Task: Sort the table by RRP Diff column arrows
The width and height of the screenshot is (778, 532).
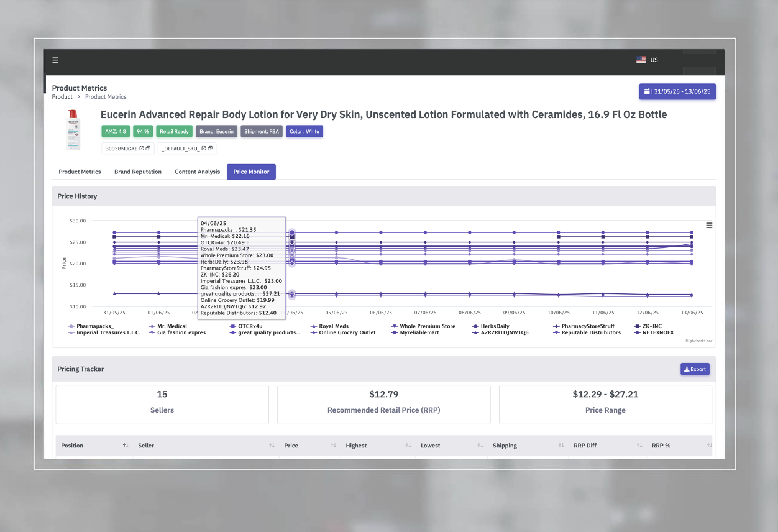Action: point(639,446)
